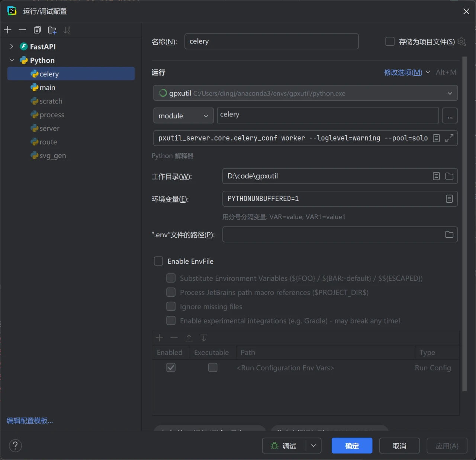Toggle the Enable EnvFile checkbox

tap(159, 261)
